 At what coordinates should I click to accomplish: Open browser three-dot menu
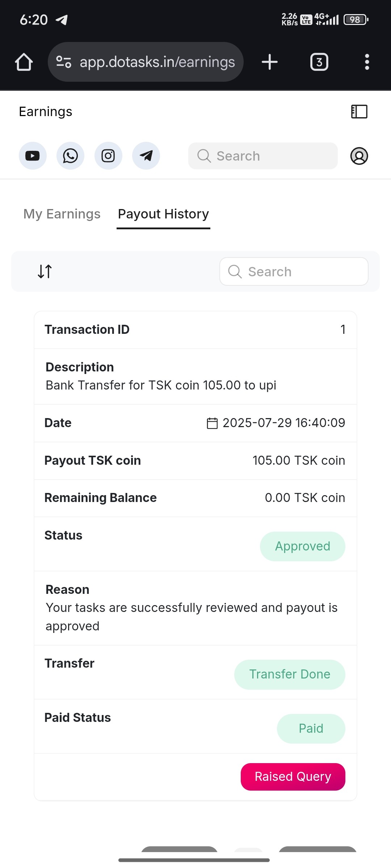pyautogui.click(x=367, y=62)
